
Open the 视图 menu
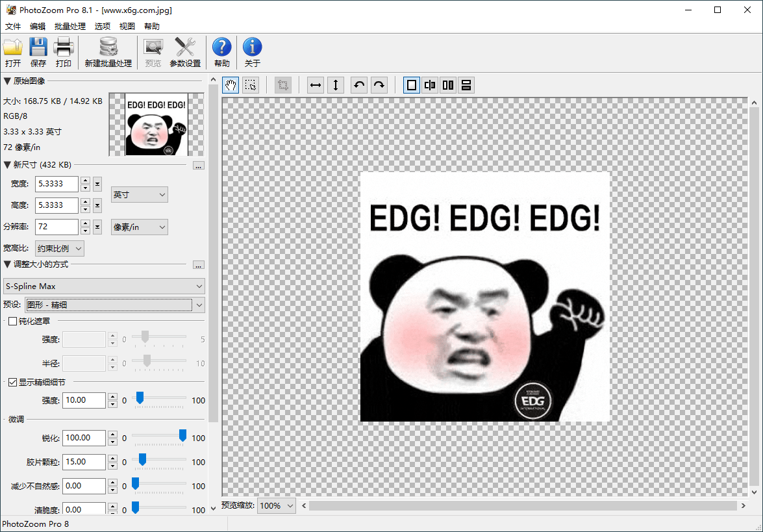[127, 26]
